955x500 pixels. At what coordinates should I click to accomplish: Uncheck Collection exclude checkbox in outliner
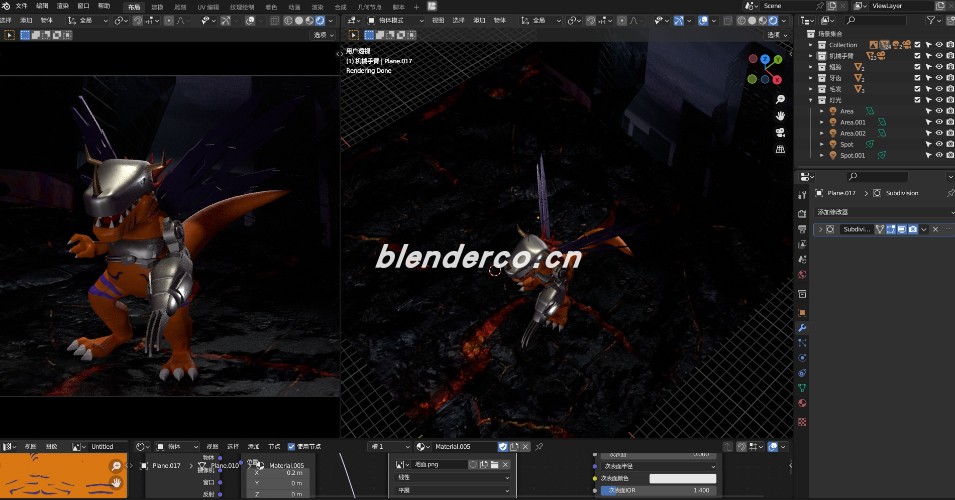(918, 44)
